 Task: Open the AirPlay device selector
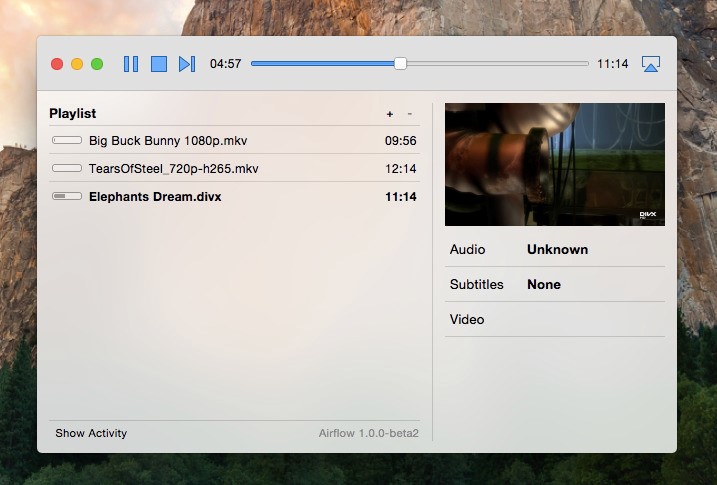(650, 64)
